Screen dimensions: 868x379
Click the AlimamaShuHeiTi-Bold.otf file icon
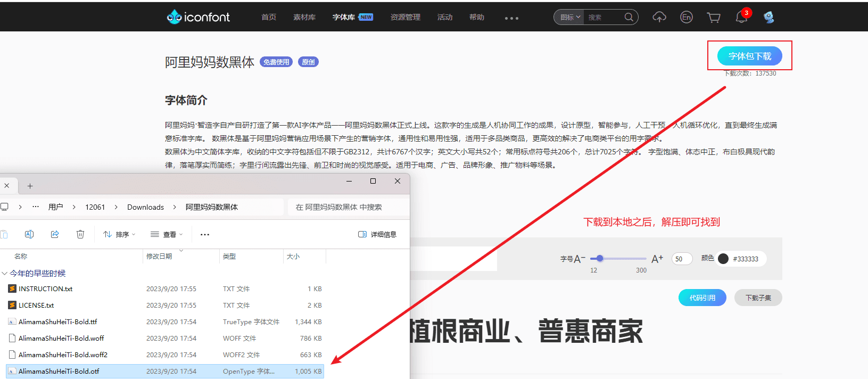[x=12, y=371]
